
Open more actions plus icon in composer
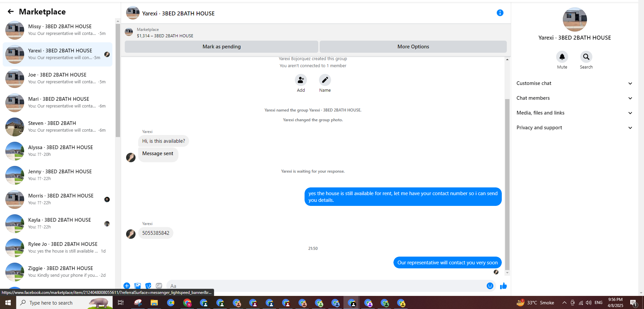pyautogui.click(x=127, y=286)
